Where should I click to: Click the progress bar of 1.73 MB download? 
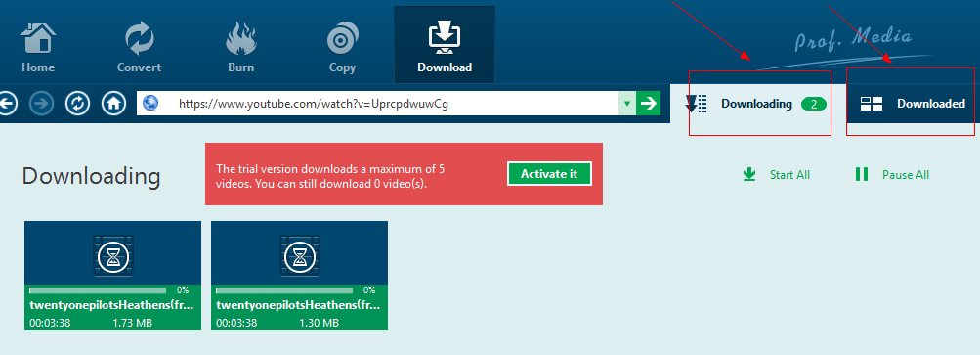point(98,290)
